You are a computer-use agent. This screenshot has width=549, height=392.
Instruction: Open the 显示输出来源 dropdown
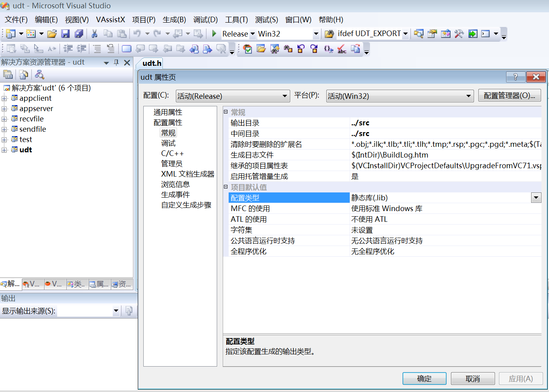pos(116,311)
